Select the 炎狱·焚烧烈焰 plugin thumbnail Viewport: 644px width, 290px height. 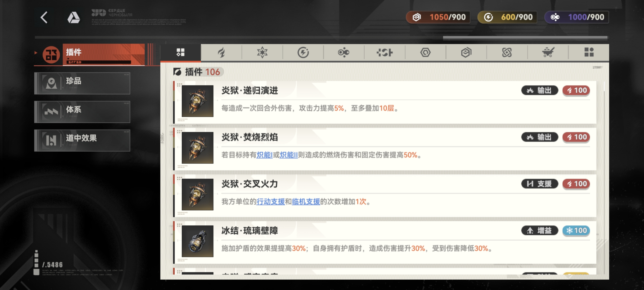(198, 148)
